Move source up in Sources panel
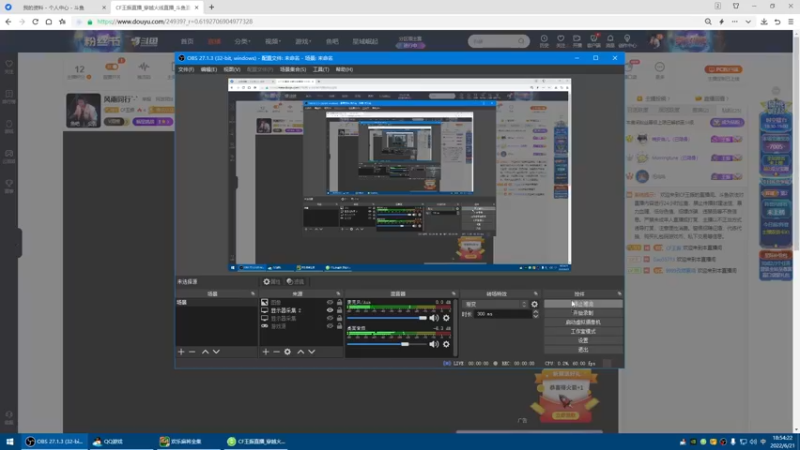The height and width of the screenshot is (450, 800). [x=301, y=352]
